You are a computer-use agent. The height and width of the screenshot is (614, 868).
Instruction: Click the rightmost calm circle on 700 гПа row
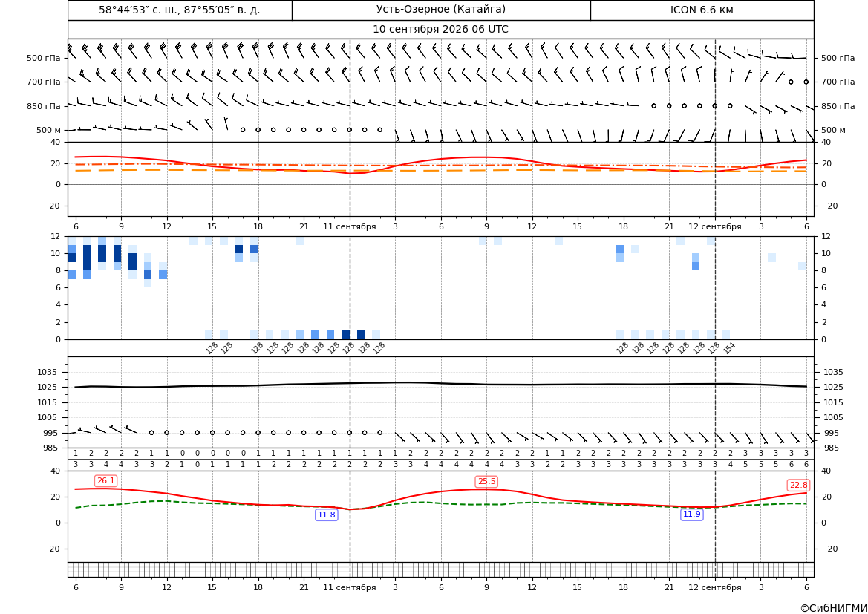click(806, 82)
